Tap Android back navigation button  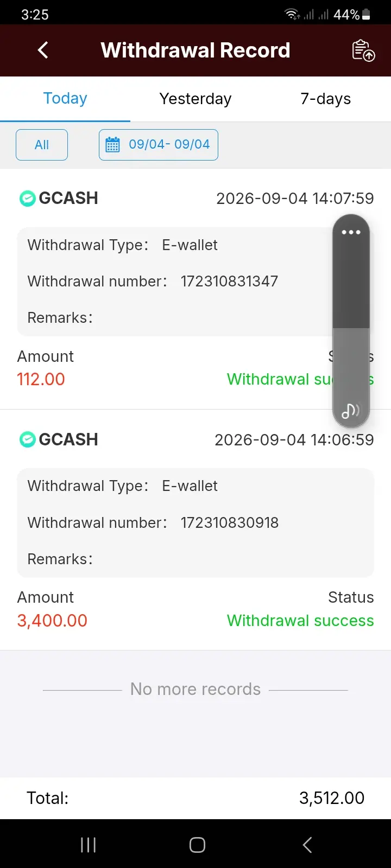click(307, 844)
